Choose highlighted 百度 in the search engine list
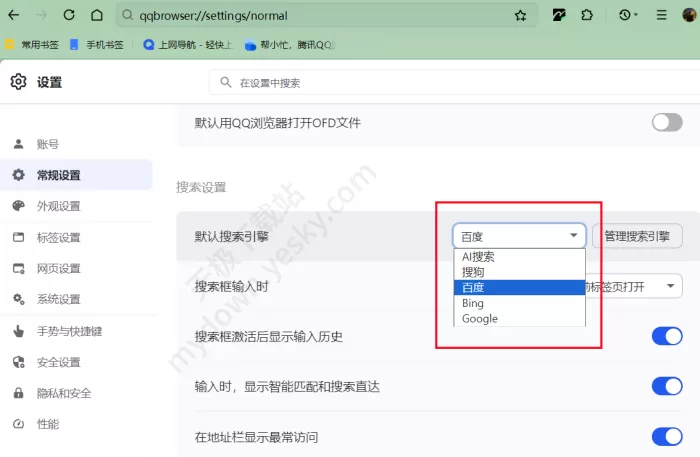 pyautogui.click(x=519, y=287)
